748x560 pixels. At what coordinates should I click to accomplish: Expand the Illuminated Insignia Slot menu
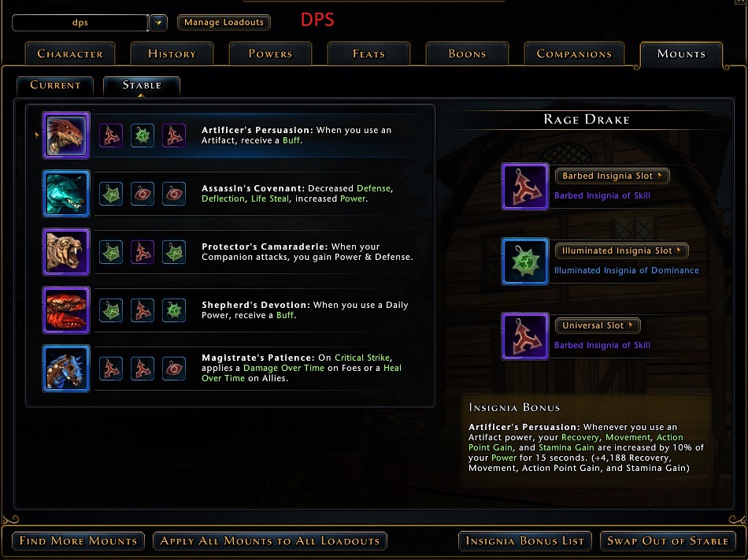621,250
